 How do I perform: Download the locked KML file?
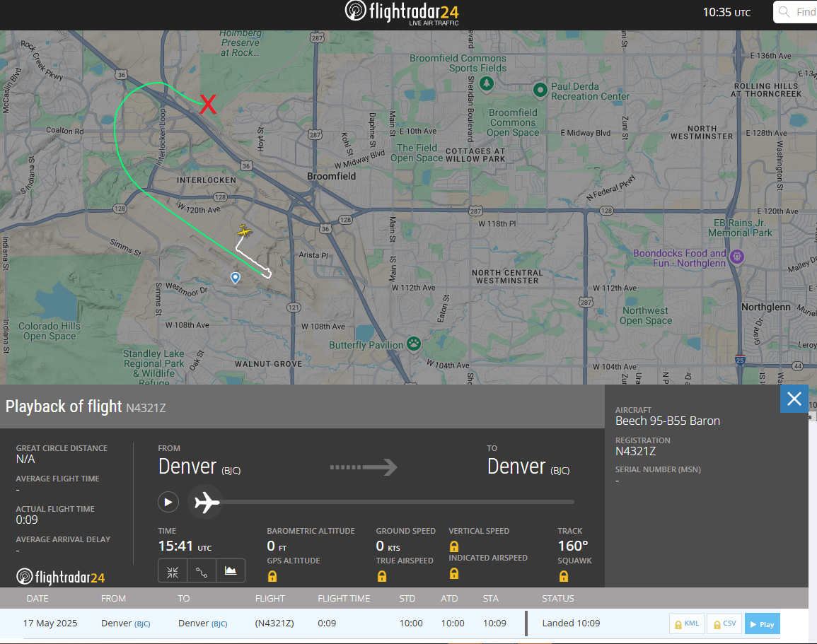point(687,623)
